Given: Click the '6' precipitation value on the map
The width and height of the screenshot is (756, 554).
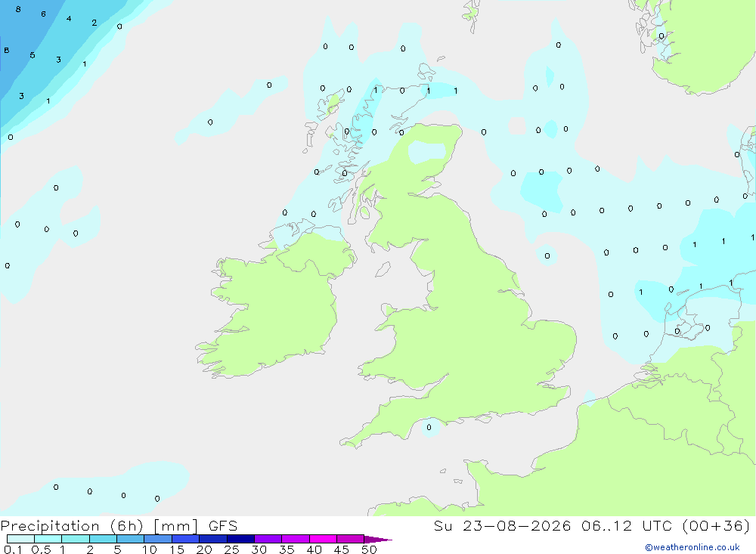Looking at the screenshot, I should (43, 14).
